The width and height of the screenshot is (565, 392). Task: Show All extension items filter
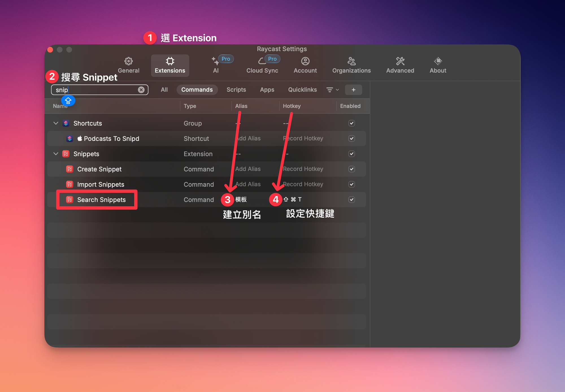coord(164,90)
